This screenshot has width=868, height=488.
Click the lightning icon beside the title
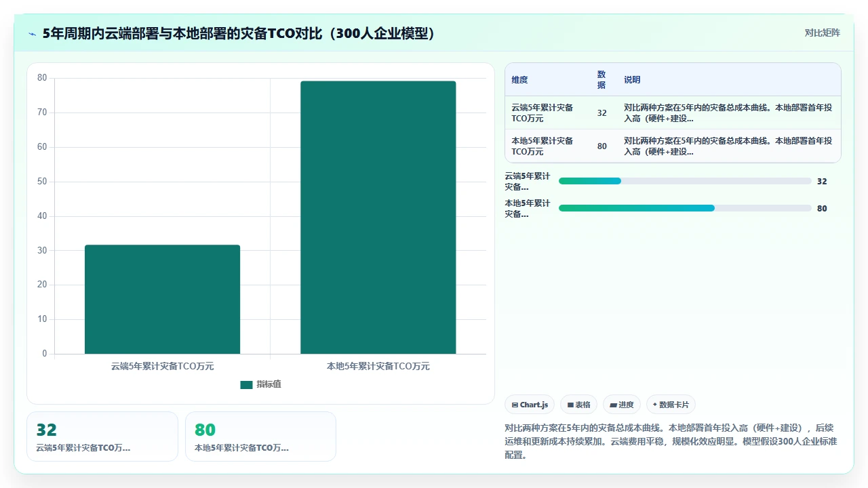click(x=33, y=33)
